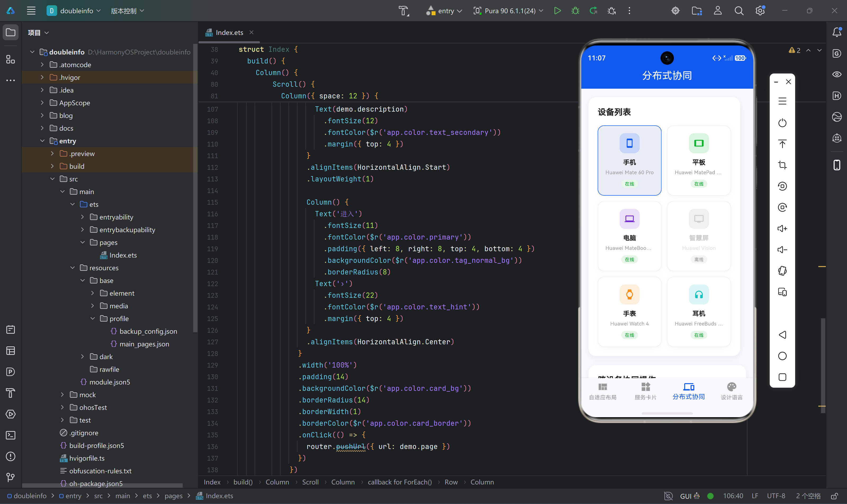Open the Problems tool window icon
Viewport: 847px width, 504px height.
[11, 456]
